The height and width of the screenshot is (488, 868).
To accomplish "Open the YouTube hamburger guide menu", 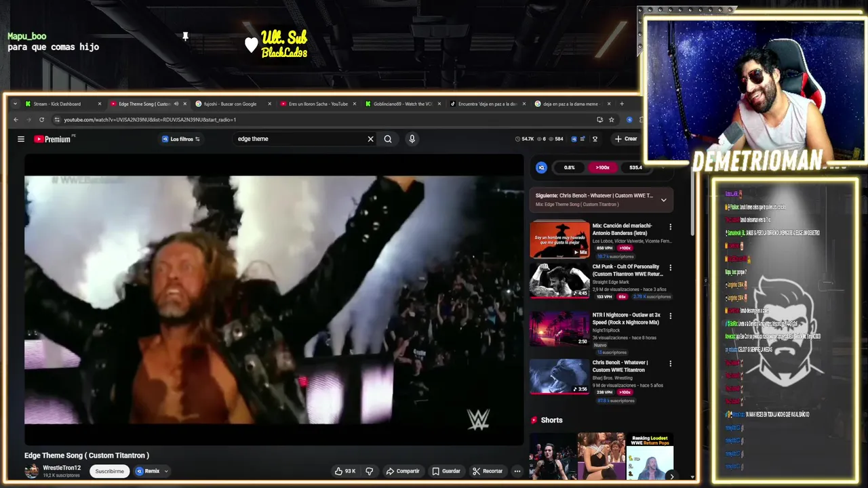I will click(21, 139).
